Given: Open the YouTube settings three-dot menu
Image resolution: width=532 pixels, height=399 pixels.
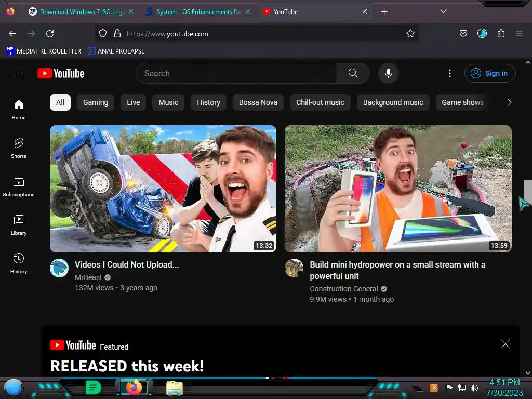Looking at the screenshot, I should coord(450,73).
